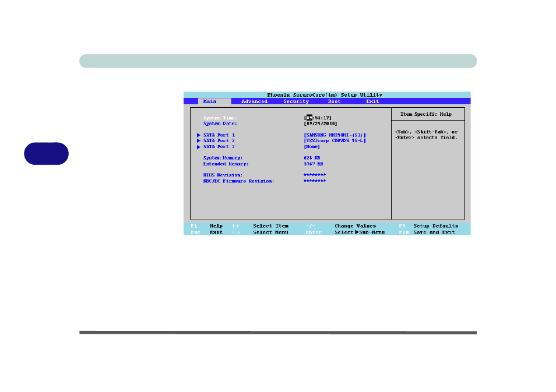Click the 3767 MB extended memory value
Screen dimensions: 556x392
pos(314,164)
